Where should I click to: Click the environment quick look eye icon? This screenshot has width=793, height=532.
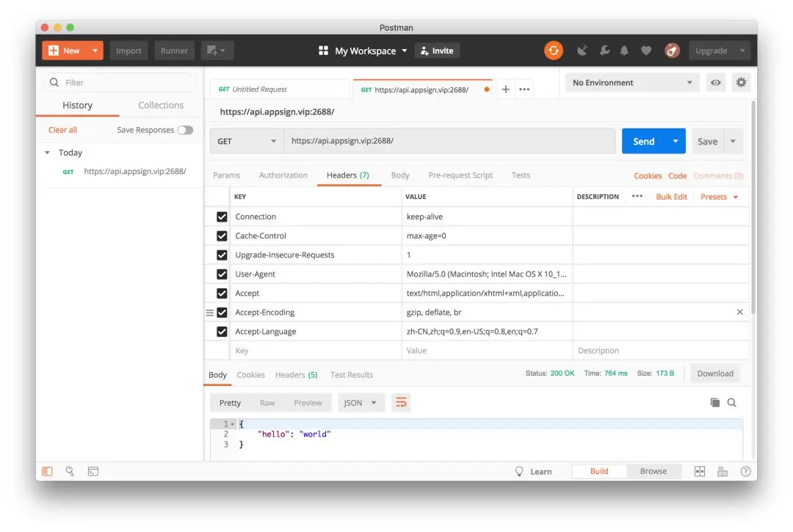tap(716, 82)
